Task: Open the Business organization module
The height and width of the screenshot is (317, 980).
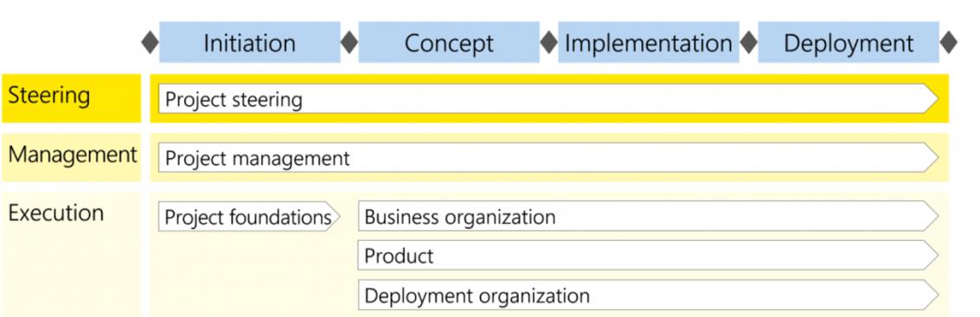Action: 648,217
